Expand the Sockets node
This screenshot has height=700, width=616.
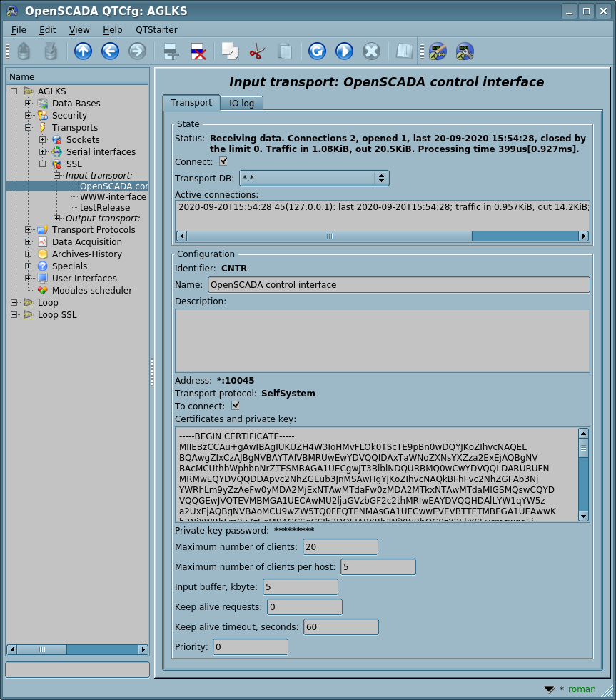pos(43,139)
